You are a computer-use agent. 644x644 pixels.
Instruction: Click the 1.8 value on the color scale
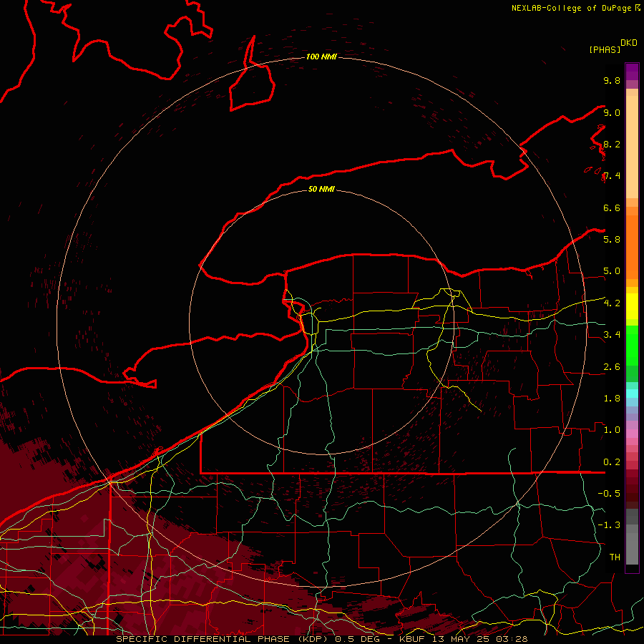(x=612, y=399)
